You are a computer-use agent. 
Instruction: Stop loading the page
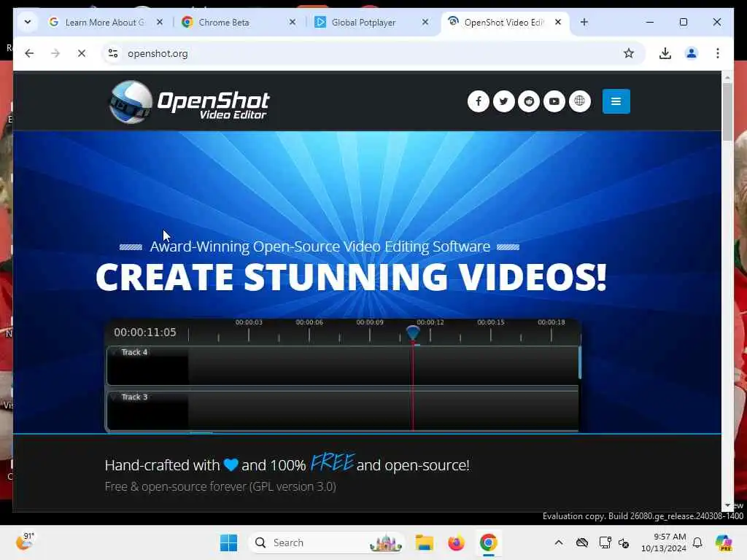82,53
